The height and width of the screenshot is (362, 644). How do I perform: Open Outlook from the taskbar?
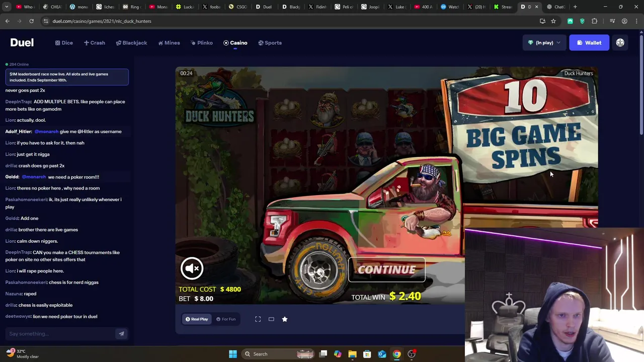click(382, 354)
